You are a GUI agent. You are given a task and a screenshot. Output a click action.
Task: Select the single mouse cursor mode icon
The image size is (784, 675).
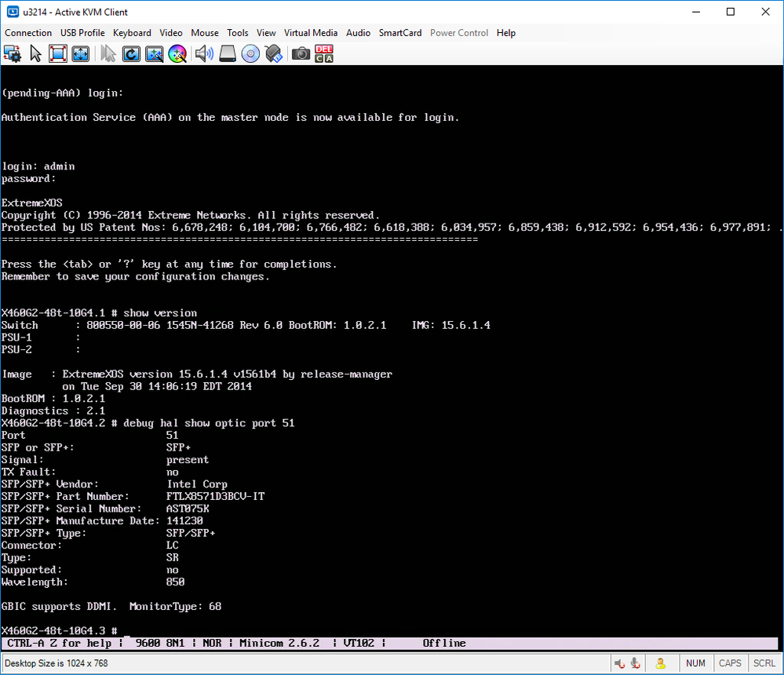(35, 53)
